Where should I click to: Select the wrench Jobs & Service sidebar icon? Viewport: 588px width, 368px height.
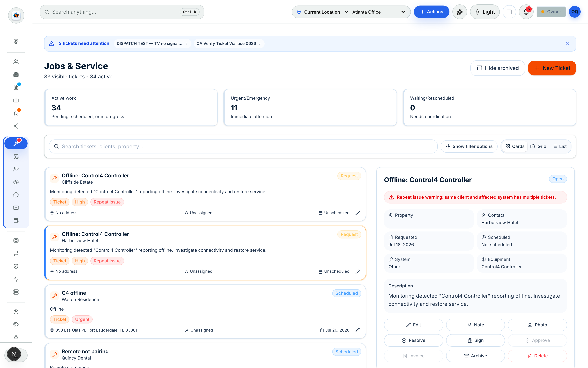coord(16,143)
